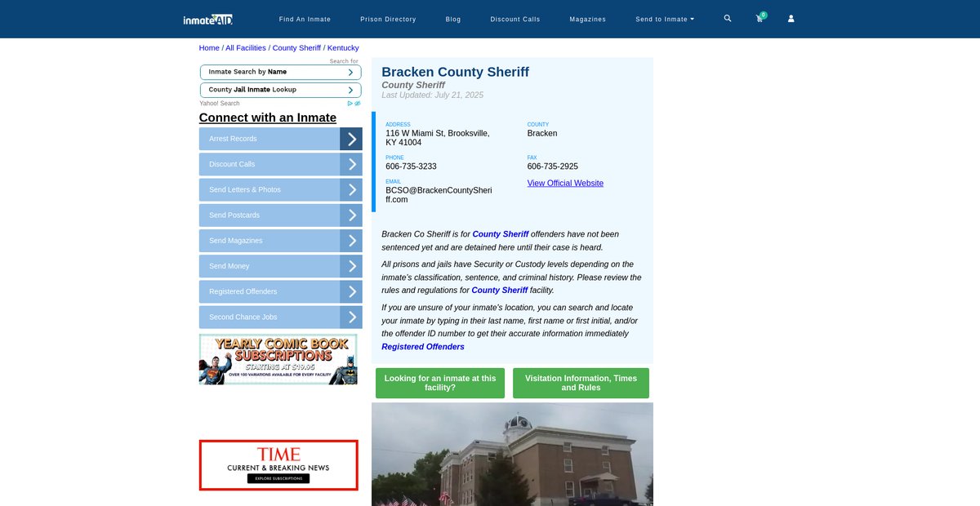This screenshot has width=980, height=506.
Task: Click the Home breadcrumb link
Action: tap(209, 48)
